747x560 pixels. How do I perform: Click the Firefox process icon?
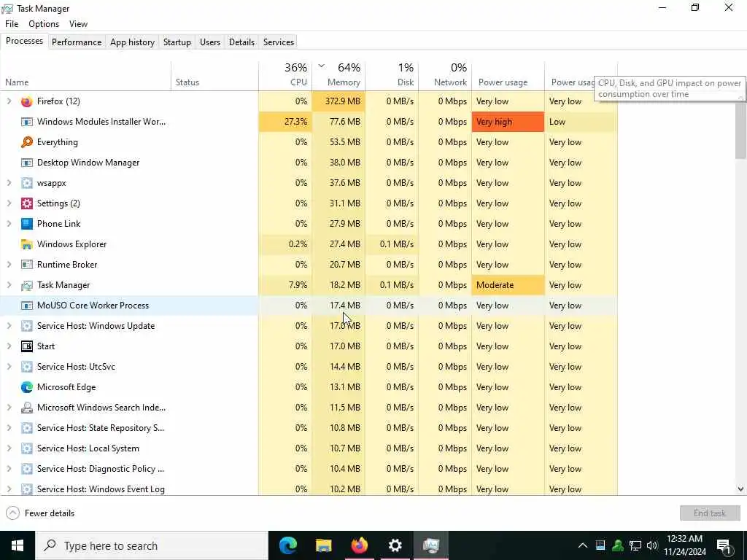coord(27,101)
